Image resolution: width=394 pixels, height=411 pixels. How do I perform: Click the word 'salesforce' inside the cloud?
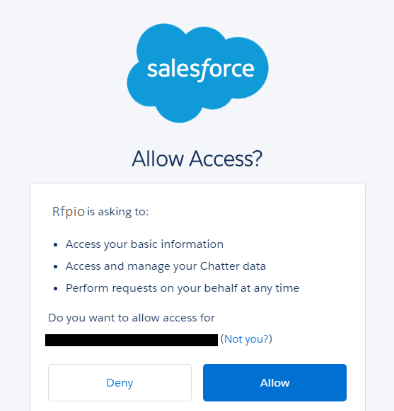point(201,69)
